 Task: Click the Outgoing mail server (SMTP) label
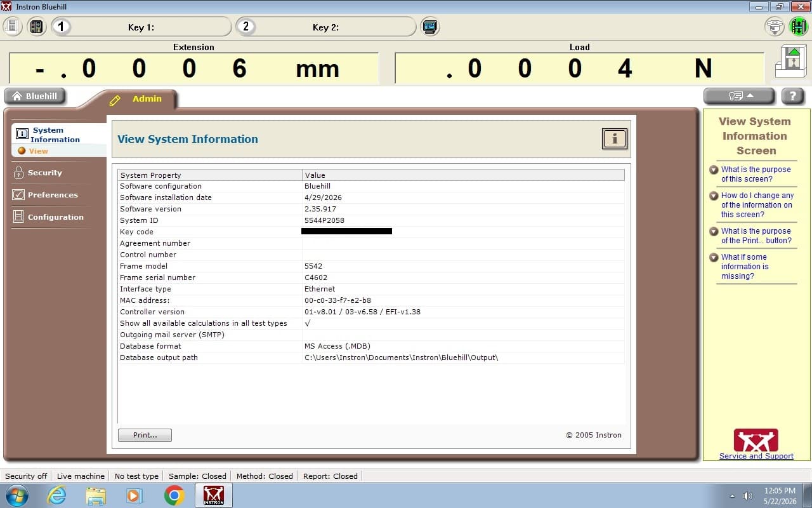(172, 335)
